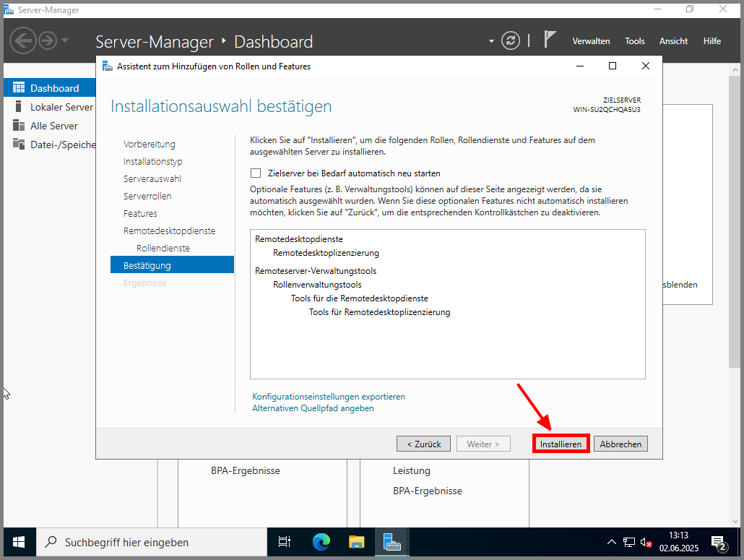The width and height of the screenshot is (744, 560).
Task: Click Konfigurationseinstellungen exportieren link
Action: (329, 397)
